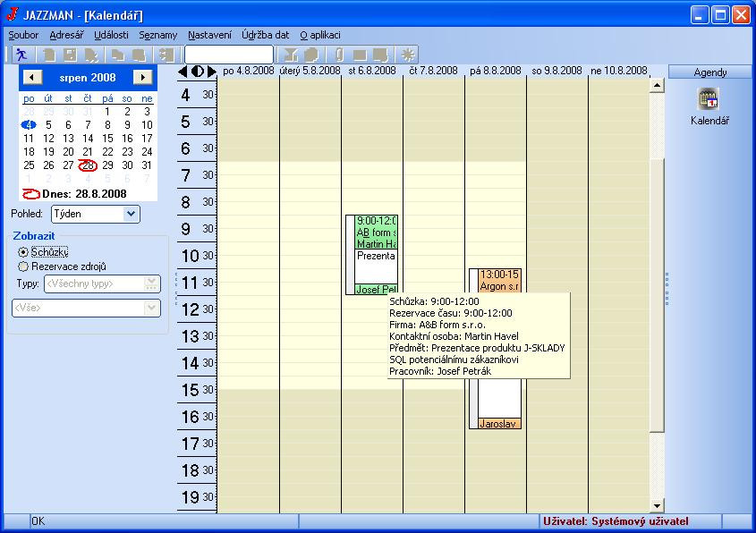Click the disabled paste toolbar icon
Image resolution: width=756 pixels, height=533 pixels.
pyautogui.click(x=139, y=55)
